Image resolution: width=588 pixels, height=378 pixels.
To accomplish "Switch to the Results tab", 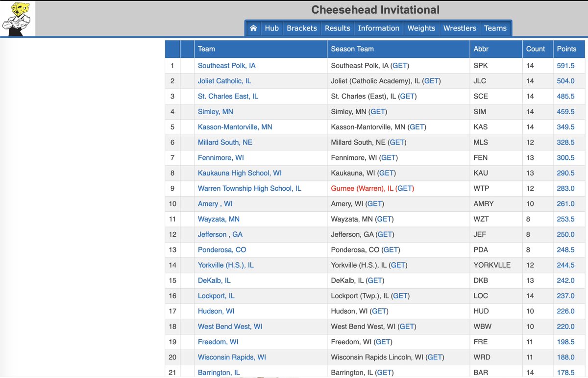I will tap(338, 28).
